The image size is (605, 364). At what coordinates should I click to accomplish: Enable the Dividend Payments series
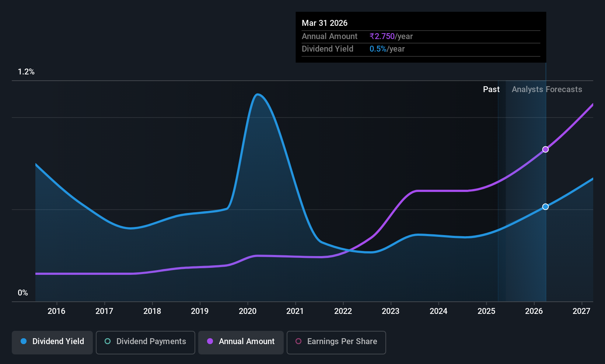point(146,343)
